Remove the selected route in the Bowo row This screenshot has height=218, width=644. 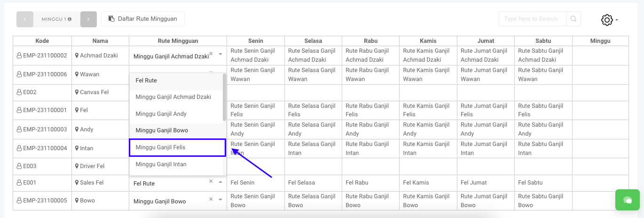pos(211,200)
